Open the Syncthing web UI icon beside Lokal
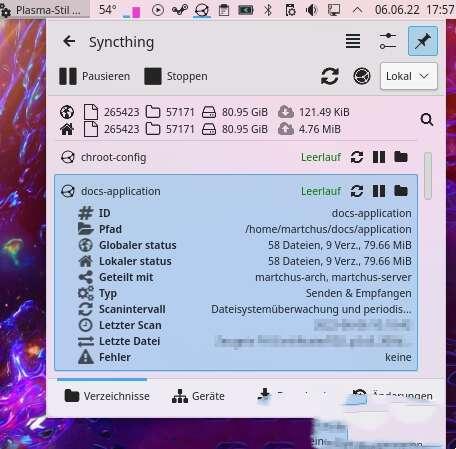This screenshot has height=449, width=456. pos(362,76)
